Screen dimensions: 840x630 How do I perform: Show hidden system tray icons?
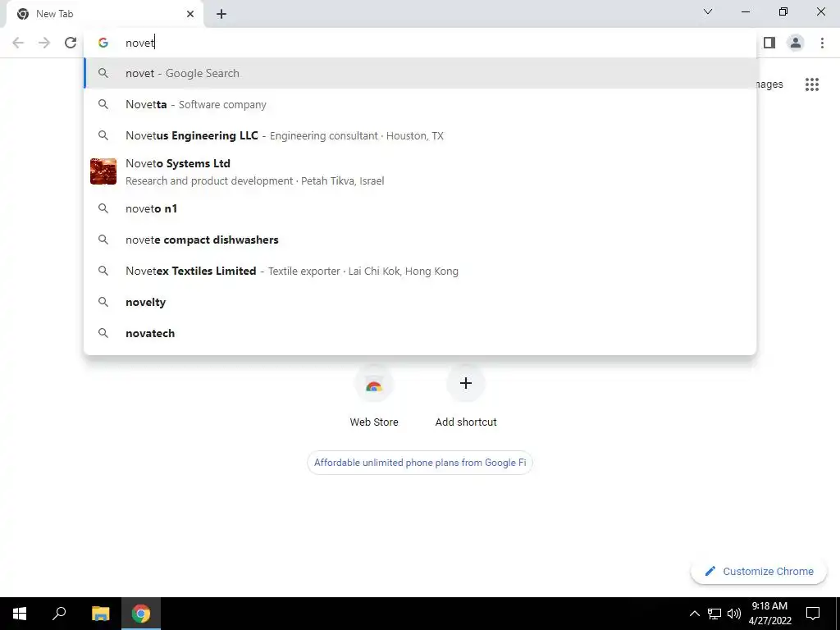click(694, 614)
